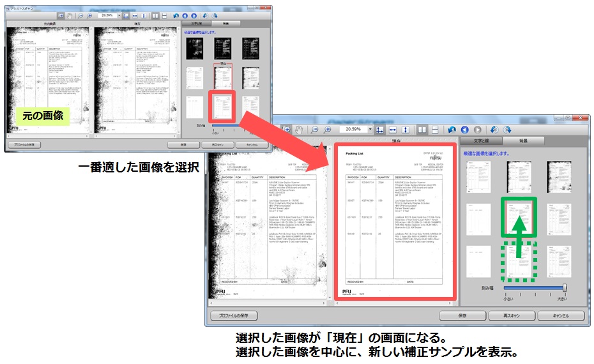
Task: Select the hand pan tool in front window
Action: click(299, 130)
